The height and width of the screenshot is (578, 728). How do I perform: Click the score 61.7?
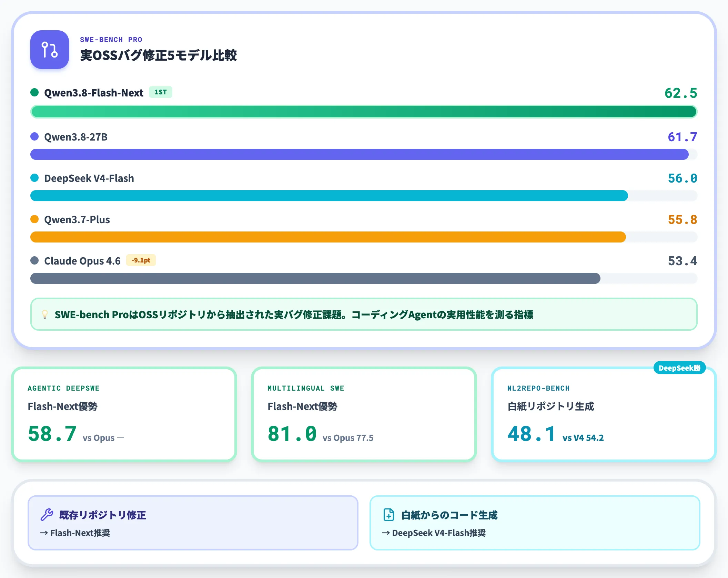pos(682,137)
